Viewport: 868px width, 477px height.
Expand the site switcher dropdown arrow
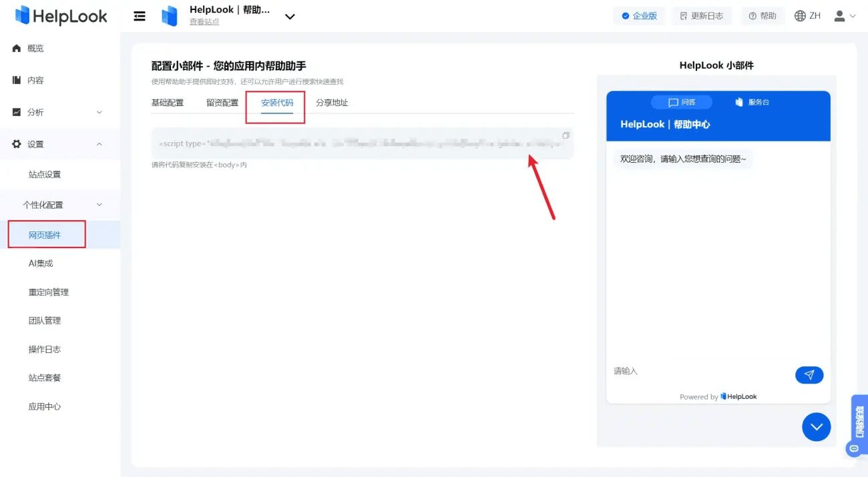pyautogui.click(x=290, y=17)
